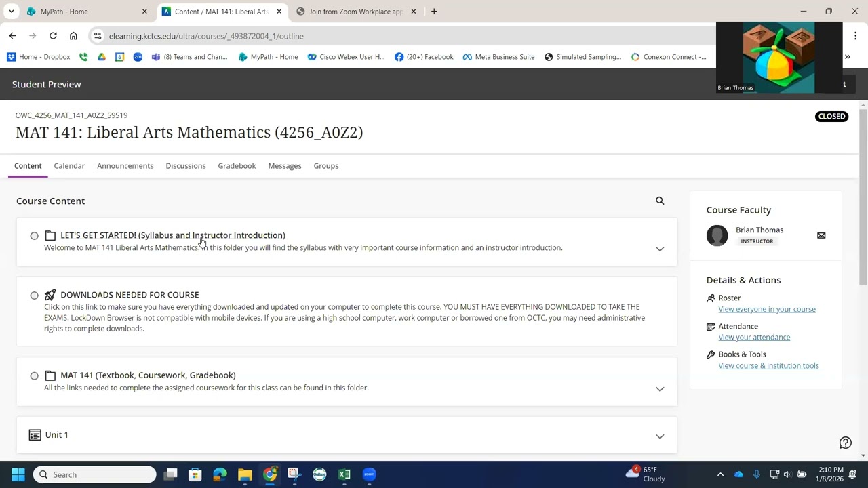This screenshot has width=868, height=488.
Task: Open Zoom app in the taskbar
Action: coord(369,474)
